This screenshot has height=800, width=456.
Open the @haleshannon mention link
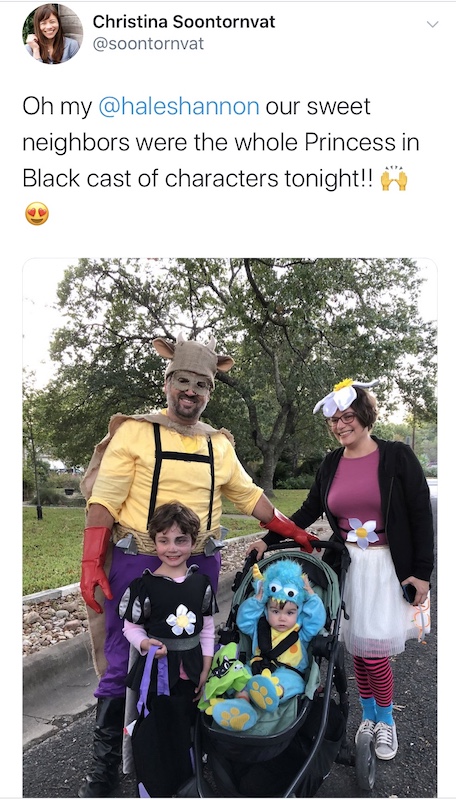179,107
